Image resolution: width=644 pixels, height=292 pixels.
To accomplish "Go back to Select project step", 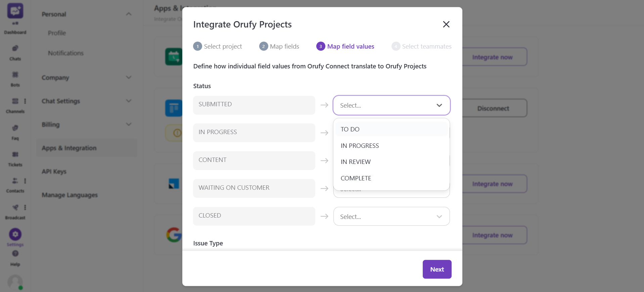I will point(218,46).
